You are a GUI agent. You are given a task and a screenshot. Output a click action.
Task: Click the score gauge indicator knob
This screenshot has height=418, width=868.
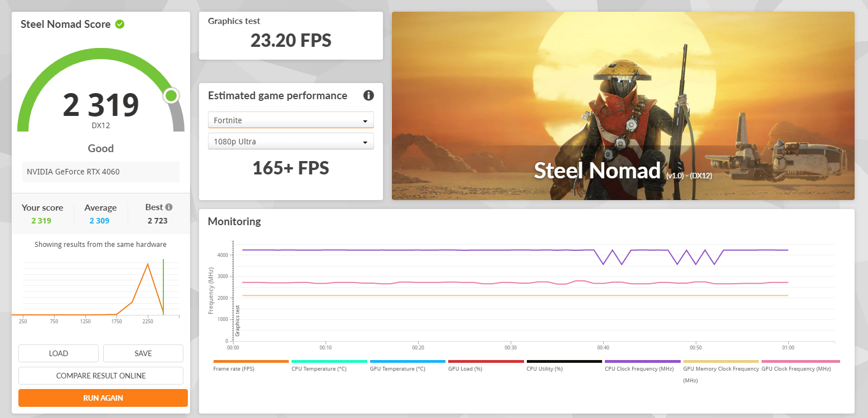tap(172, 96)
